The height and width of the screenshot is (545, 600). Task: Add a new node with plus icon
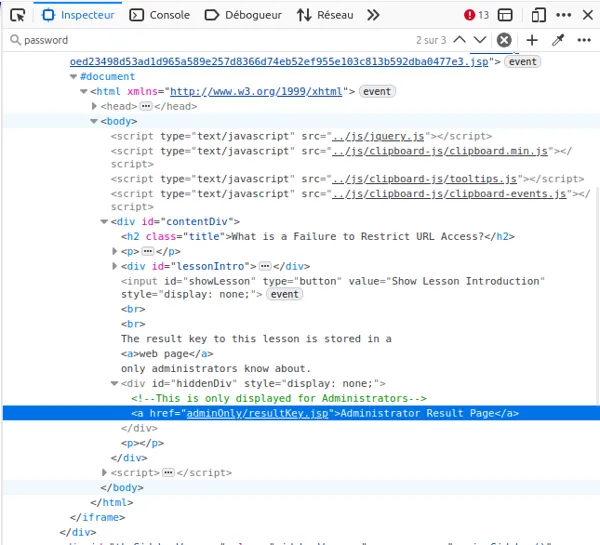532,40
